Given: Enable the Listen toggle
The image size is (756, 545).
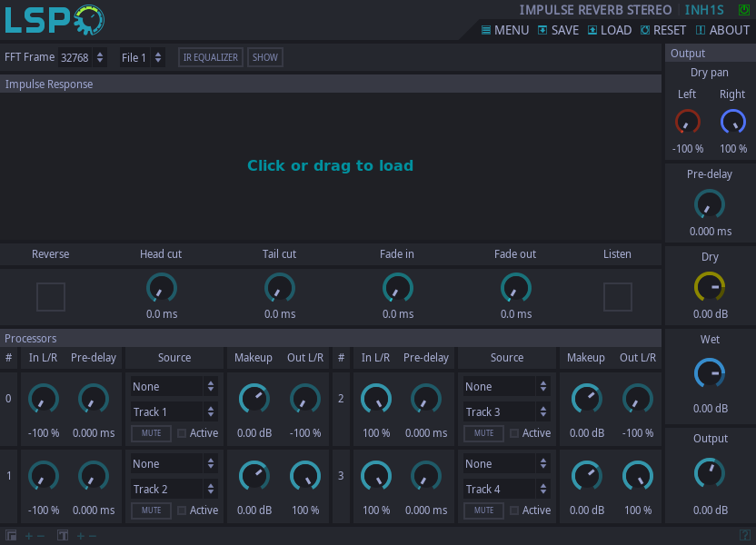Looking at the screenshot, I should [x=618, y=297].
